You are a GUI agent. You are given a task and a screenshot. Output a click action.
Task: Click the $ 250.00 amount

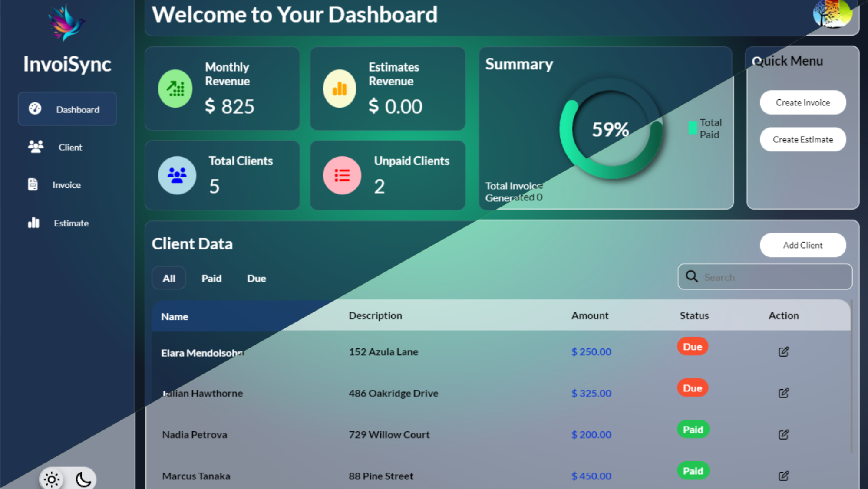[591, 351]
